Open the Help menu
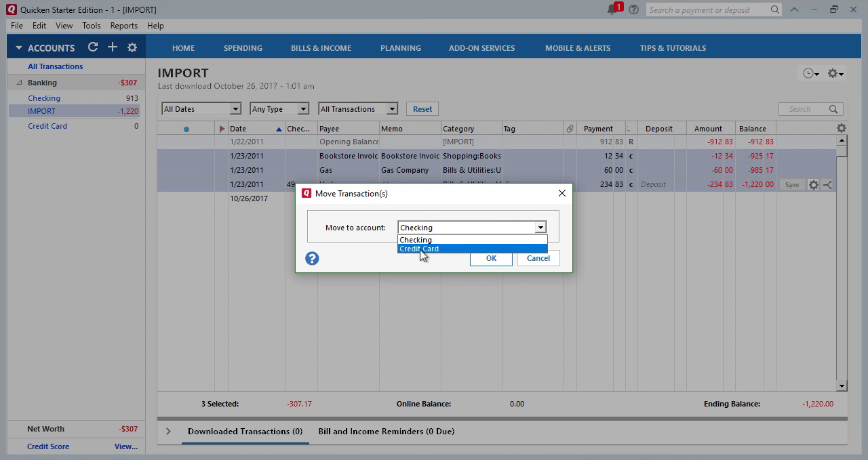The image size is (868, 460). (155, 26)
